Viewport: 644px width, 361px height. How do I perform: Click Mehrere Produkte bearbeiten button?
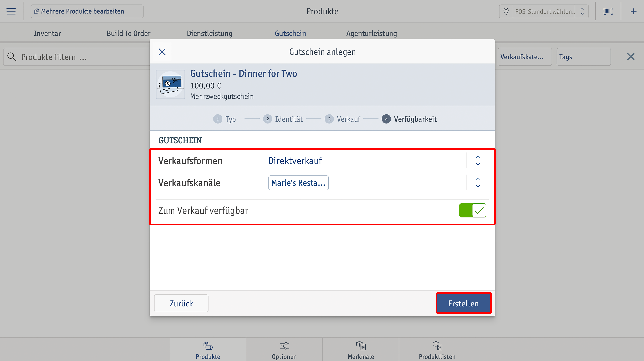pyautogui.click(x=87, y=11)
